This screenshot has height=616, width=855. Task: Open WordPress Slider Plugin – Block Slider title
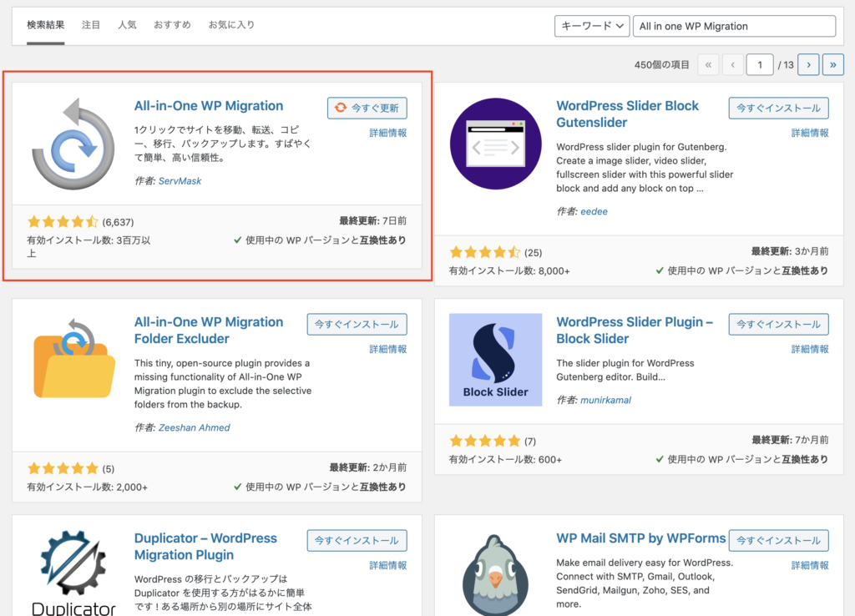(x=635, y=331)
